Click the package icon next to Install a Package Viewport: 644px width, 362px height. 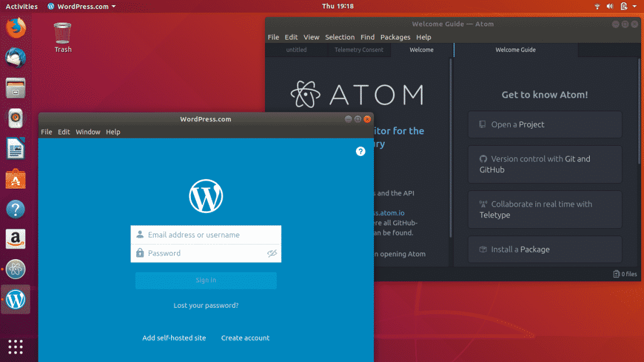[x=483, y=249]
